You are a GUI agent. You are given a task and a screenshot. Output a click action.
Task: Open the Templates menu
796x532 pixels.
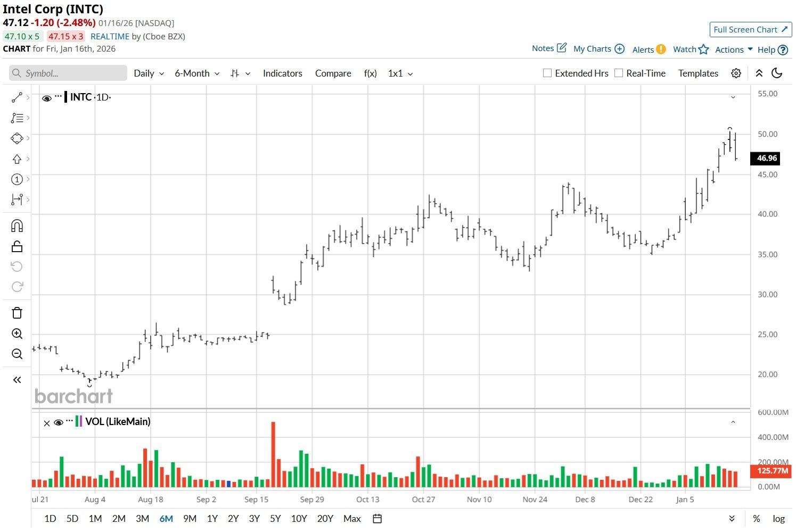(x=698, y=73)
